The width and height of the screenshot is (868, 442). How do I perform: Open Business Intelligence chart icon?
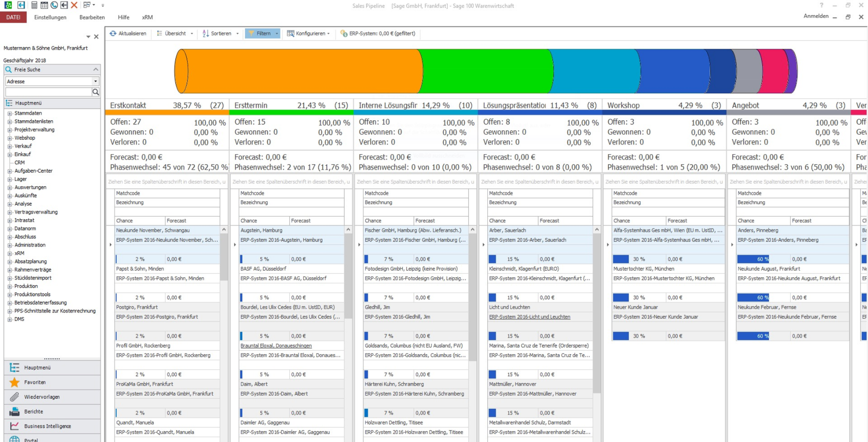tap(15, 426)
